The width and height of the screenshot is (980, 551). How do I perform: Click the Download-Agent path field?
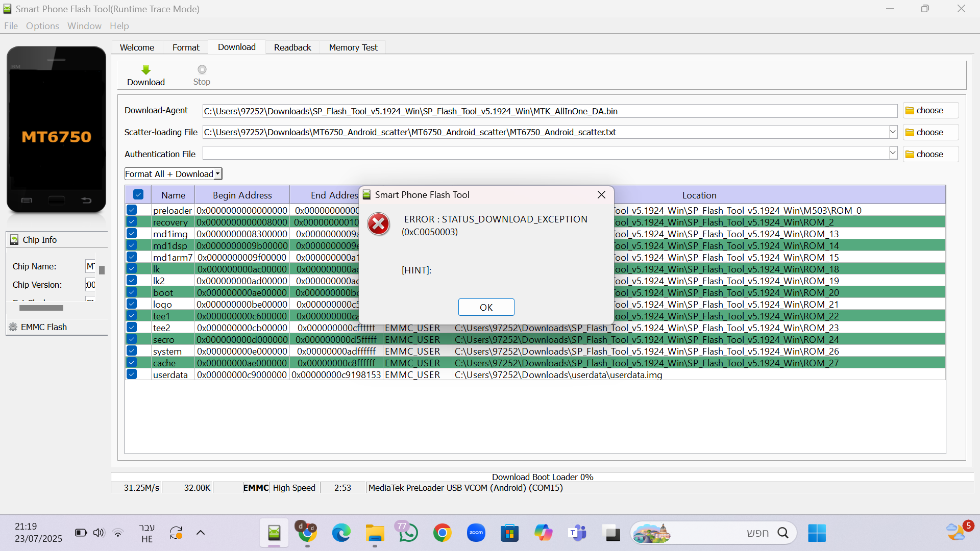coord(550,111)
